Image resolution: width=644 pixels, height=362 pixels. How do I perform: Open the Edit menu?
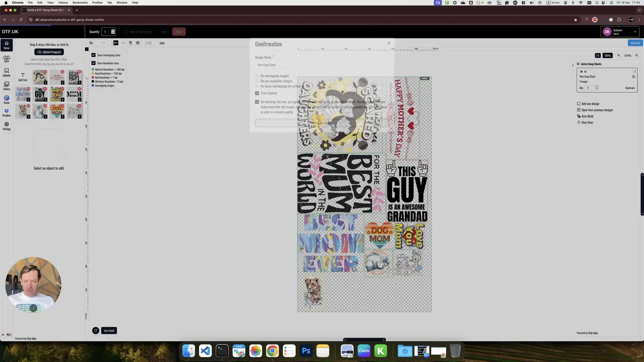point(40,3)
